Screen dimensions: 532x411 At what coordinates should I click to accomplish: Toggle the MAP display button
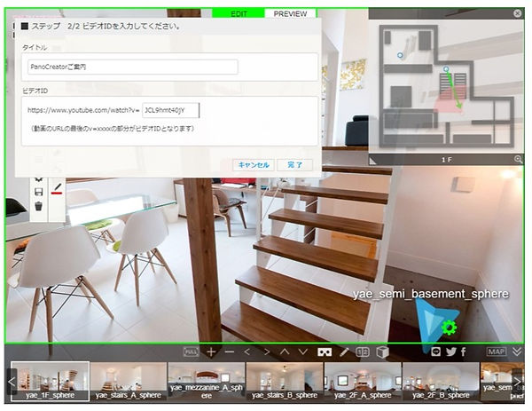click(x=496, y=352)
